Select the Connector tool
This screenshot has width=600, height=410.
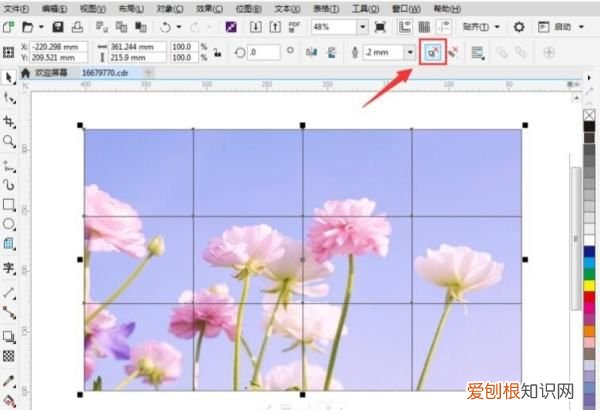8,312
